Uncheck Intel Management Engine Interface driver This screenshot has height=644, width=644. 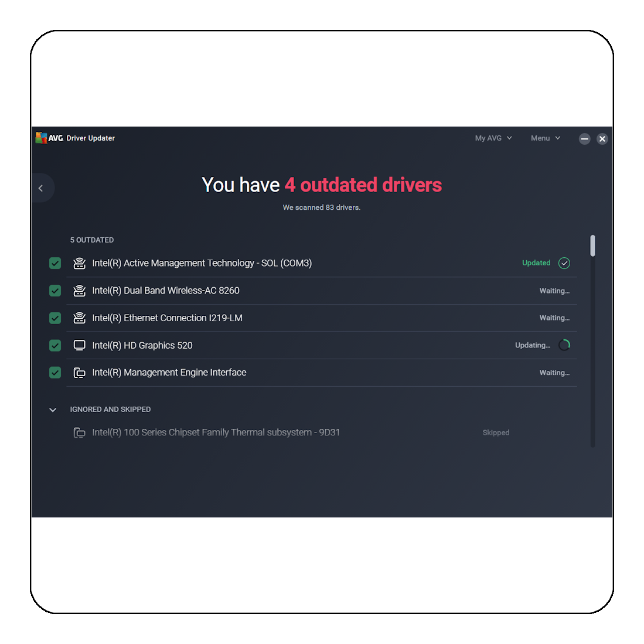tap(55, 373)
